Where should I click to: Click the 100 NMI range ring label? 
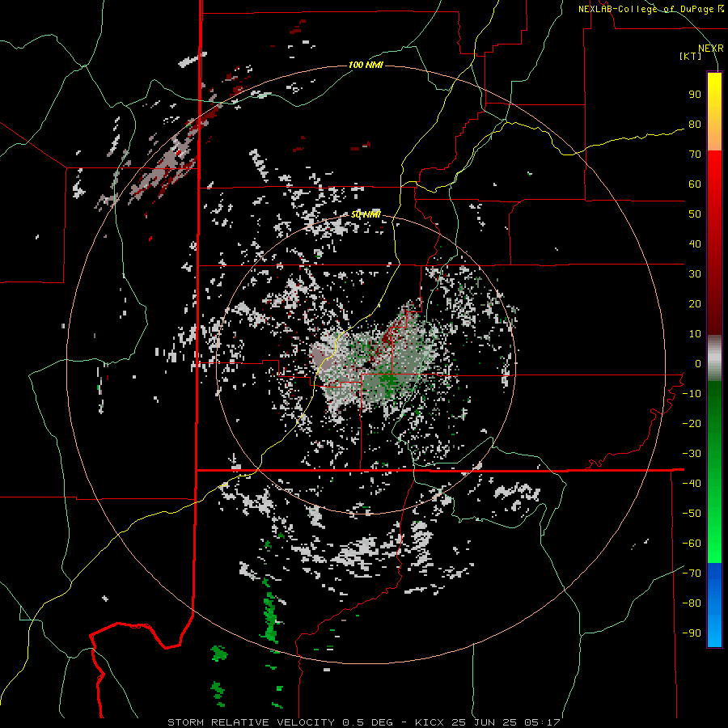click(x=366, y=65)
